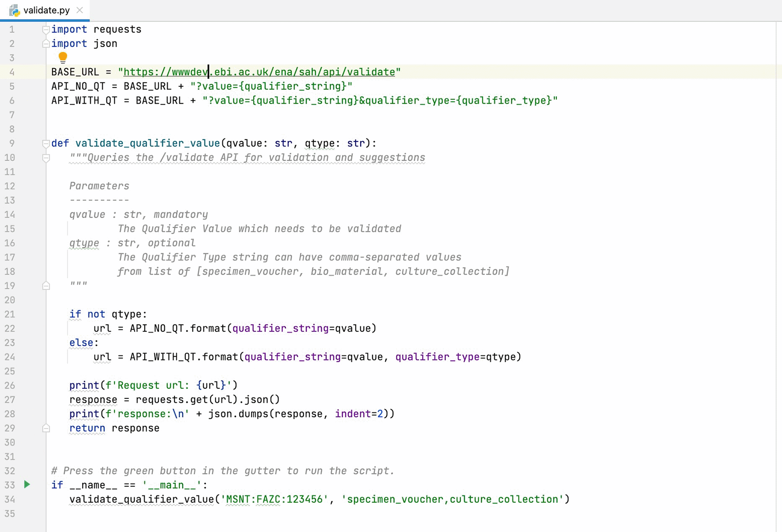Click the green Run arrow next to line 33
782x532 pixels.
(27, 485)
